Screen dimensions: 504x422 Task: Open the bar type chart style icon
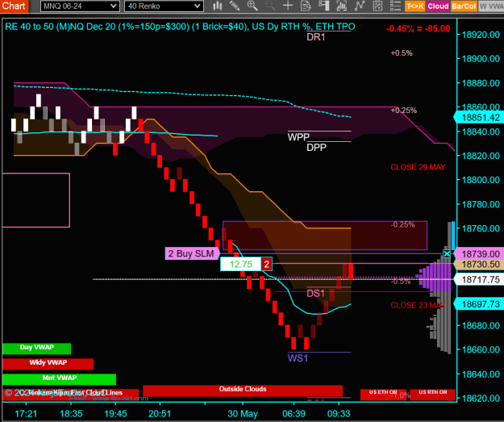(218, 6)
